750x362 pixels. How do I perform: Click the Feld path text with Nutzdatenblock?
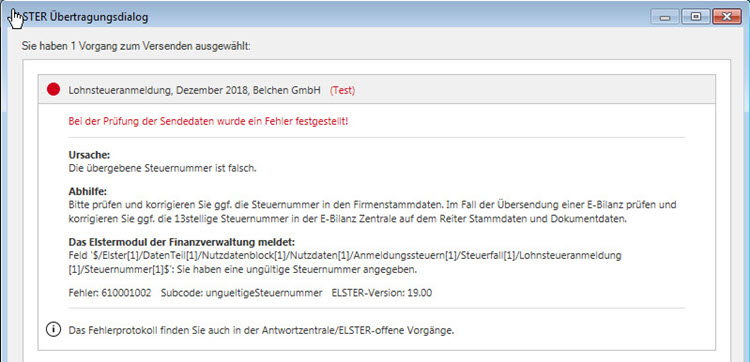[x=345, y=262]
